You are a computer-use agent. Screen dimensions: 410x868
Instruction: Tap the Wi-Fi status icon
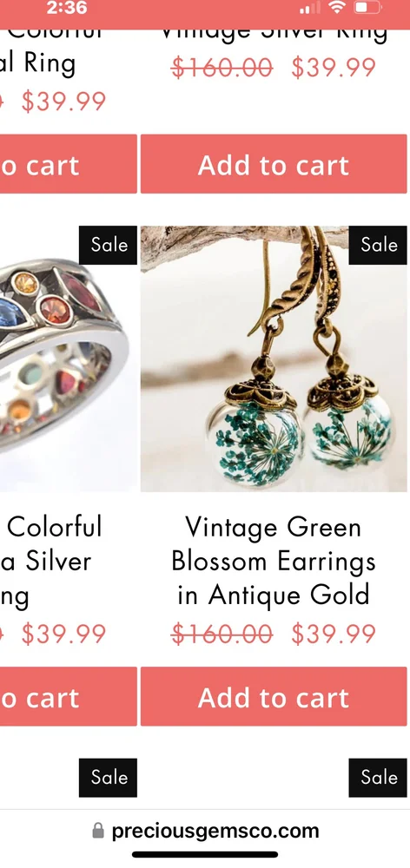coord(336,8)
